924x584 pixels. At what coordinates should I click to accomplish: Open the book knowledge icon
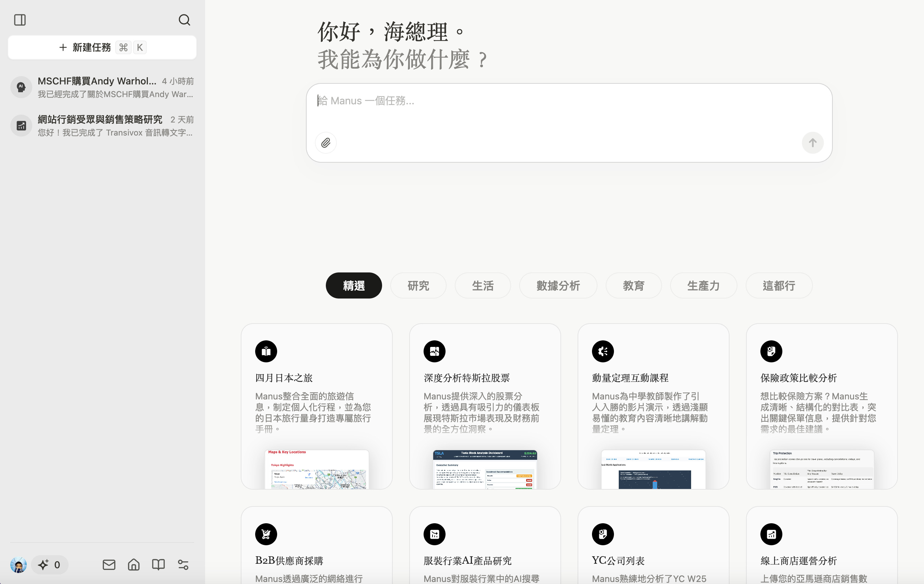tap(158, 565)
